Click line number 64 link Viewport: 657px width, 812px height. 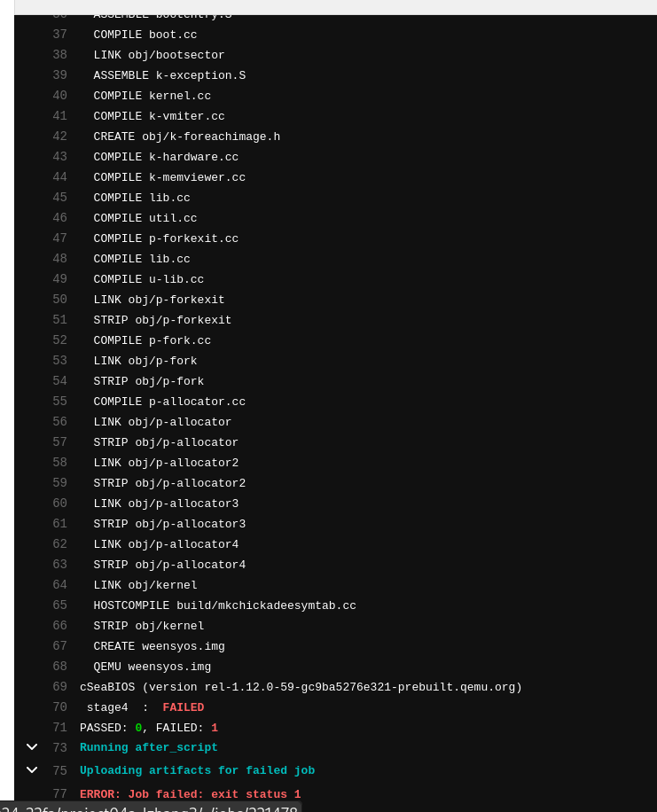click(59, 585)
